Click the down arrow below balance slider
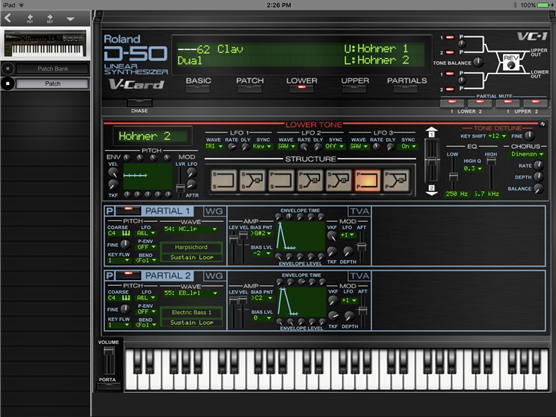This screenshot has width=556, height=417. (x=431, y=190)
